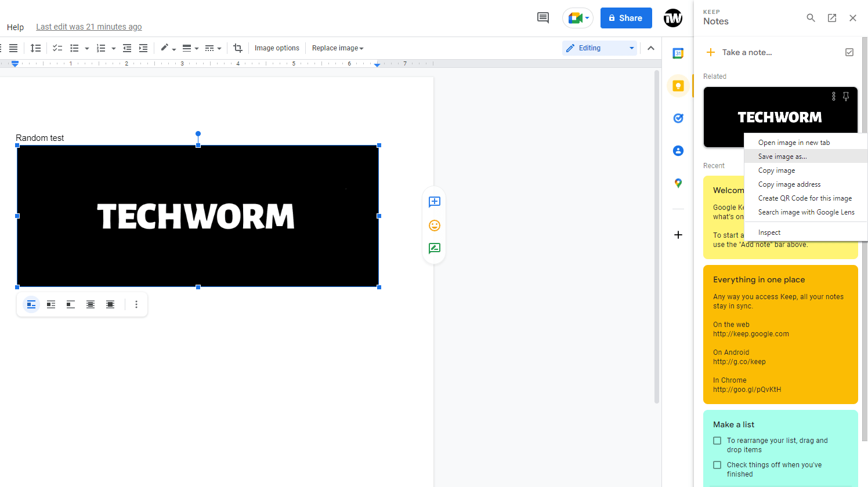Set the image to Break text
Screen dimensions: 868x487
tap(71, 304)
